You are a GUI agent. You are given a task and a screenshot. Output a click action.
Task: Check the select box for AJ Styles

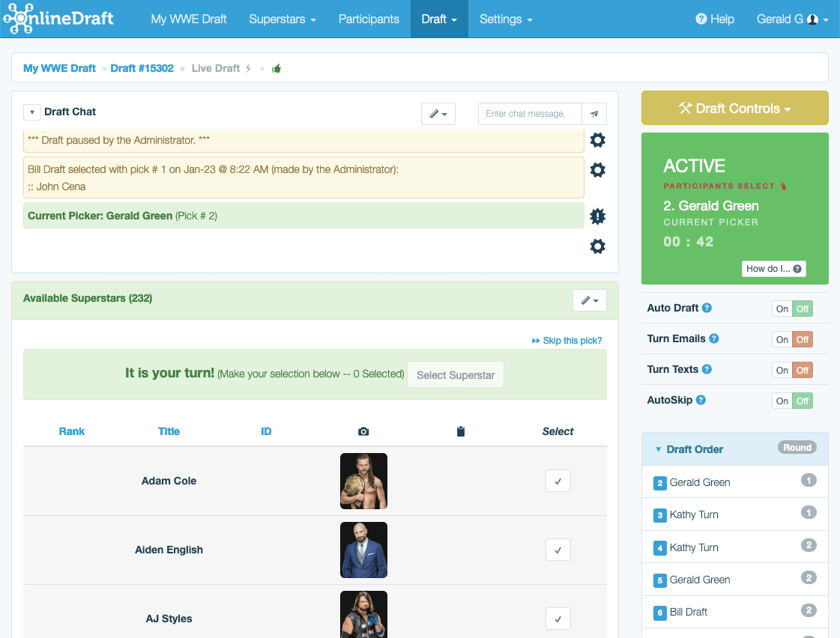pos(558,619)
